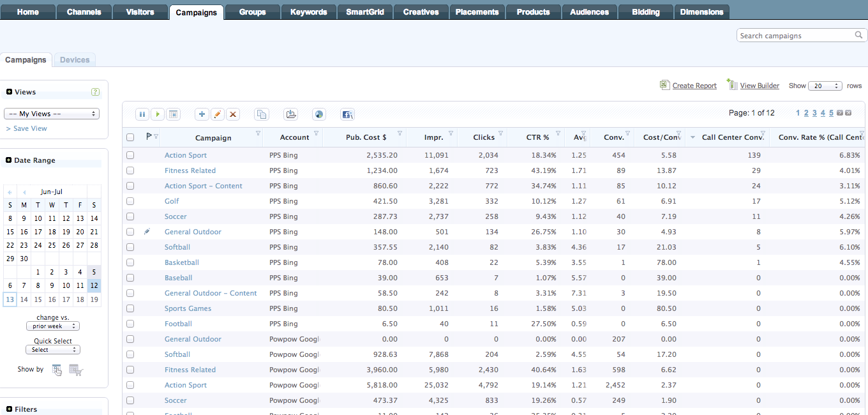The image size is (868, 415).
Task: Click the next page arrow icon
Action: pyautogui.click(x=840, y=113)
